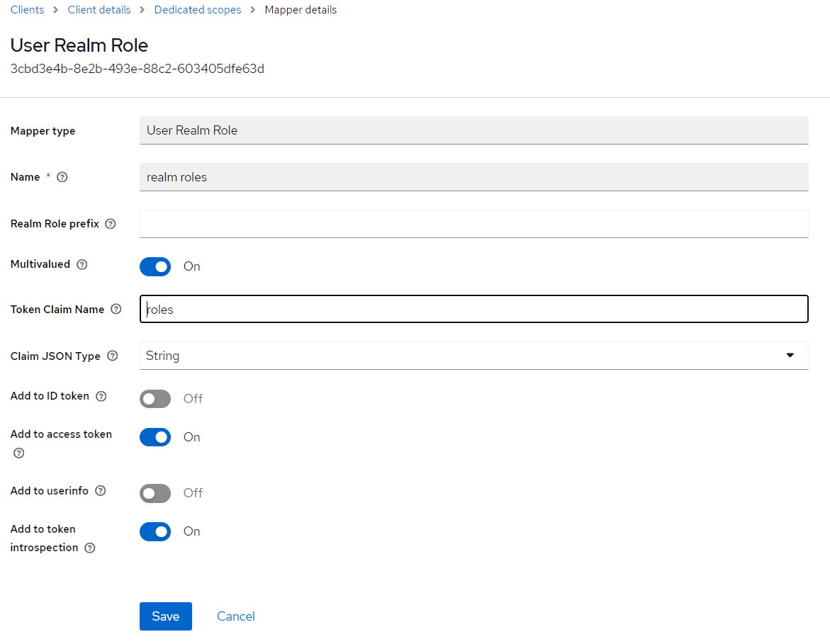Enable Add to ID token switch
This screenshot has height=644, width=830.
[155, 399]
